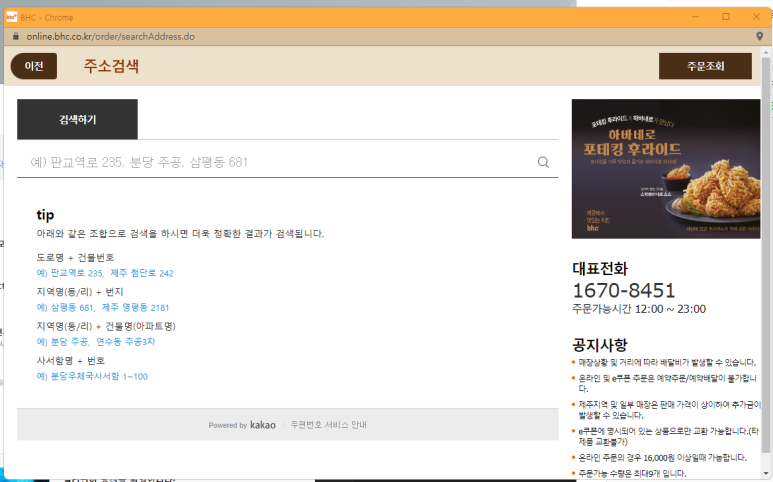This screenshot has width=773, height=482.
Task: Click notice about 16,000원 minimum online order
Action: 662,458
